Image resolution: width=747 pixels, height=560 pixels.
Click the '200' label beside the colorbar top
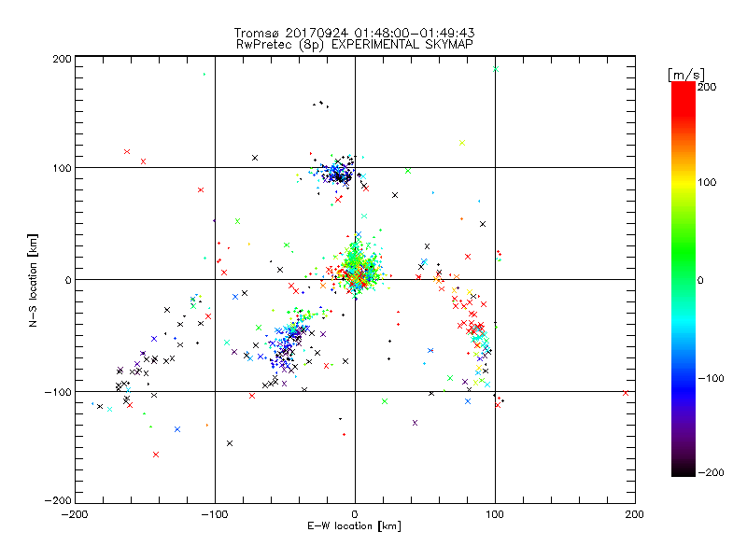707,87
